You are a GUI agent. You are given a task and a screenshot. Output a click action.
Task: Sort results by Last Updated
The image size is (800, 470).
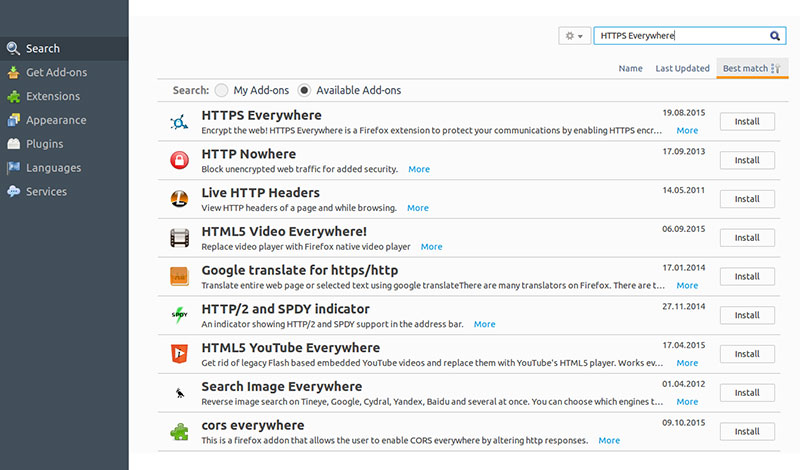coord(682,68)
